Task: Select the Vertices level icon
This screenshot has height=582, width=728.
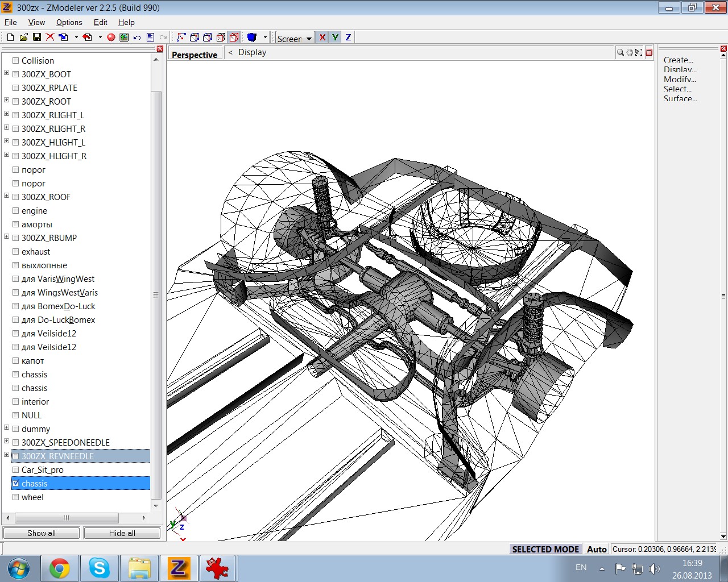Action: pyautogui.click(x=181, y=38)
